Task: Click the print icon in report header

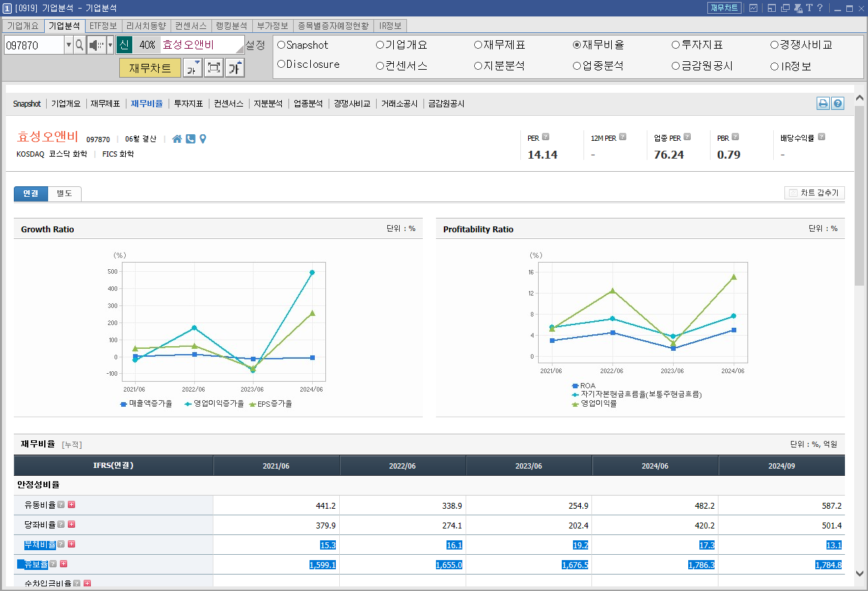Action: point(823,103)
